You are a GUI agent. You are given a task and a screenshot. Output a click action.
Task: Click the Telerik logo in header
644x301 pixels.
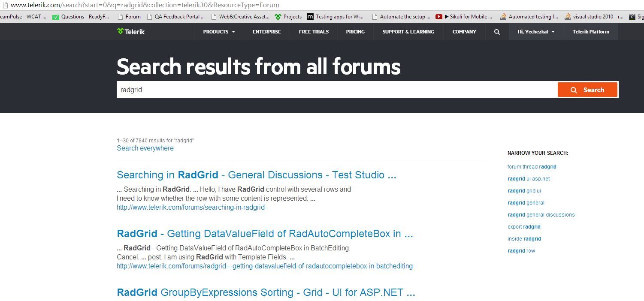click(x=131, y=31)
